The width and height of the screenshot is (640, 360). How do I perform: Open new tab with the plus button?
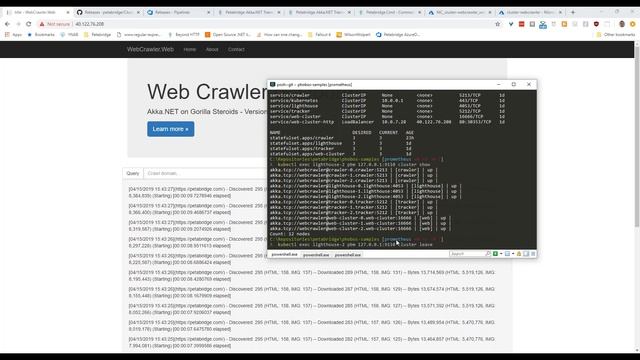coord(573,12)
